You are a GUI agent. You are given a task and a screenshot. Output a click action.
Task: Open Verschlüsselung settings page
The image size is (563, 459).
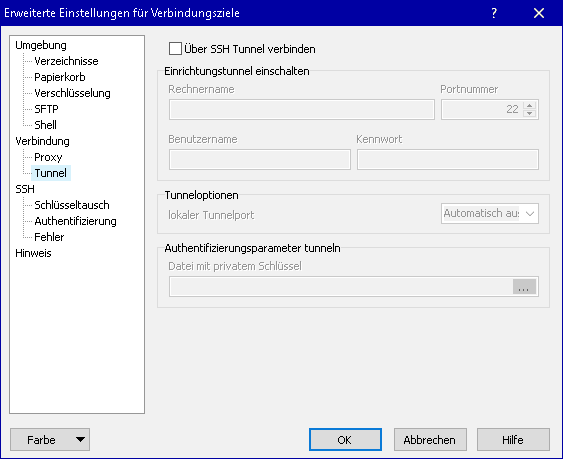[73, 93]
